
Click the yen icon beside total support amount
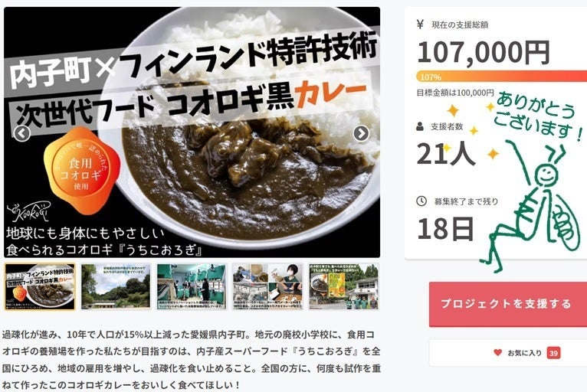[x=420, y=24]
